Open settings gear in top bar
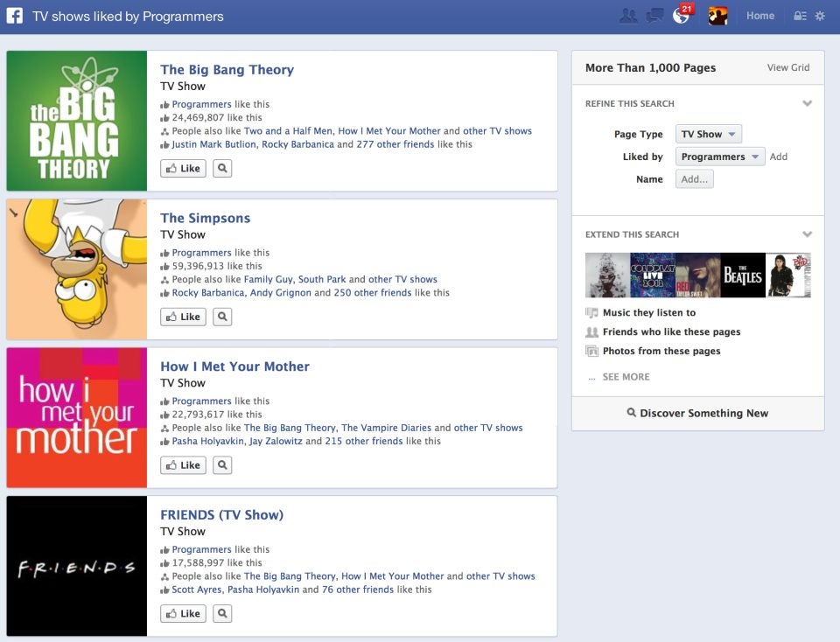Screen dimensions: 840x642 tap(820, 16)
